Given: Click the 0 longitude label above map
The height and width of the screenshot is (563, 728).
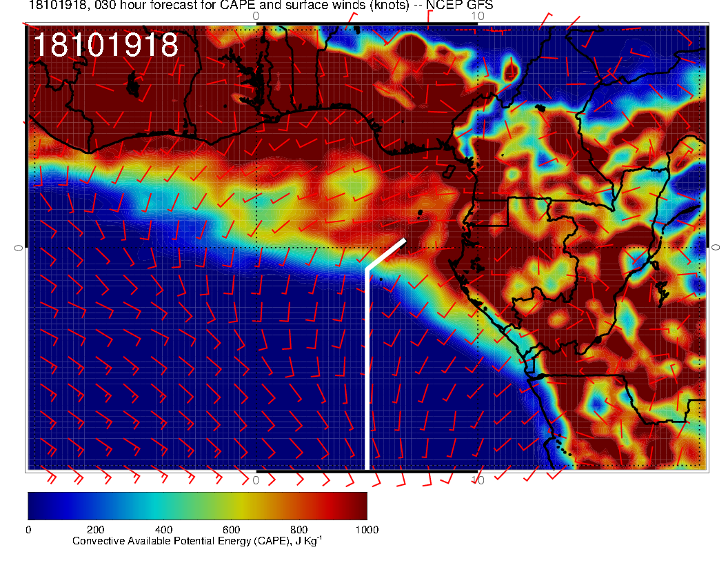Looking at the screenshot, I should [256, 15].
